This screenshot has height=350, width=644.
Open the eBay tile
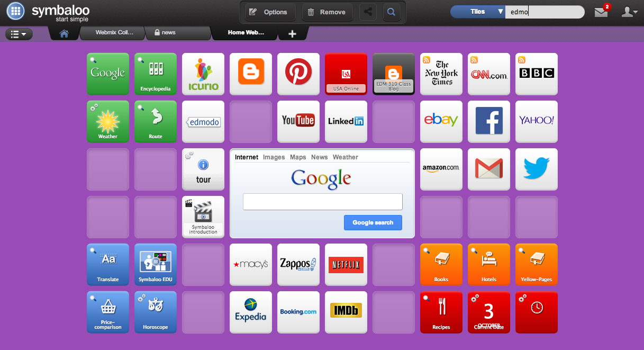[x=441, y=122]
